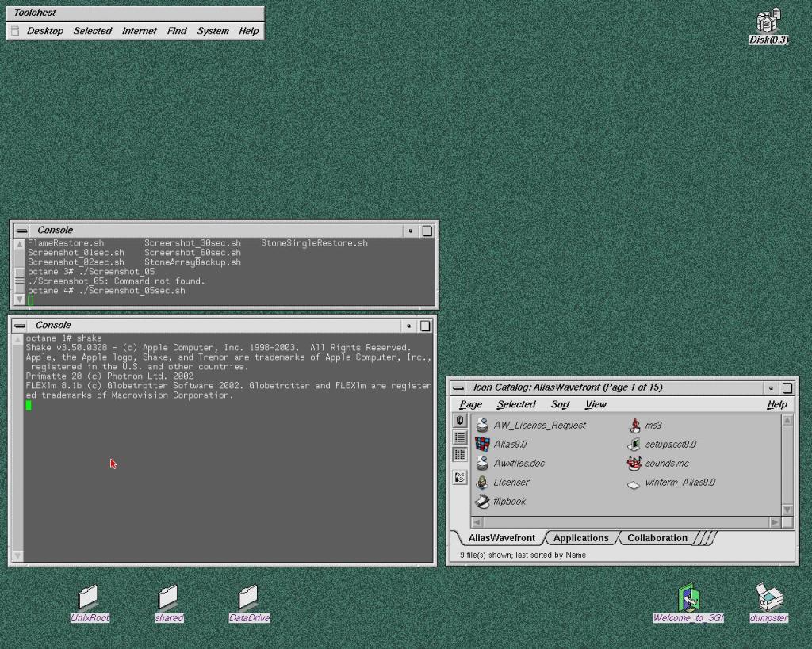Select the ms3 icon
Image resolution: width=812 pixels, height=649 pixels.
[x=634, y=426]
